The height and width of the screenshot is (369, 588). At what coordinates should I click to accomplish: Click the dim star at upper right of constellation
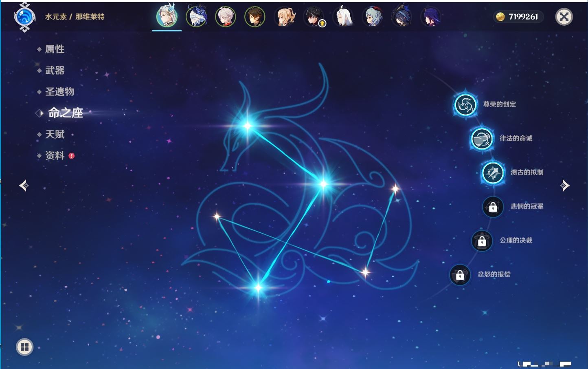395,188
